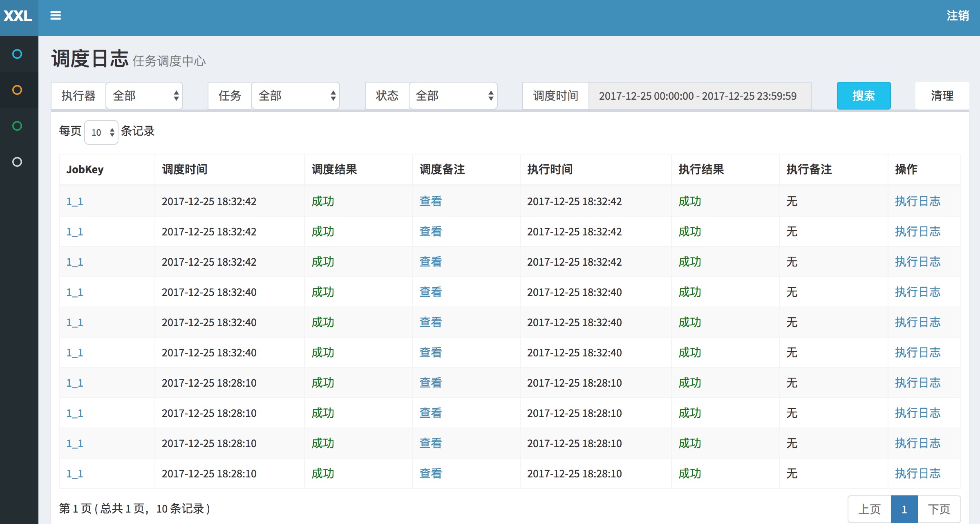
Task: Open the 任务 dropdown
Action: click(295, 96)
